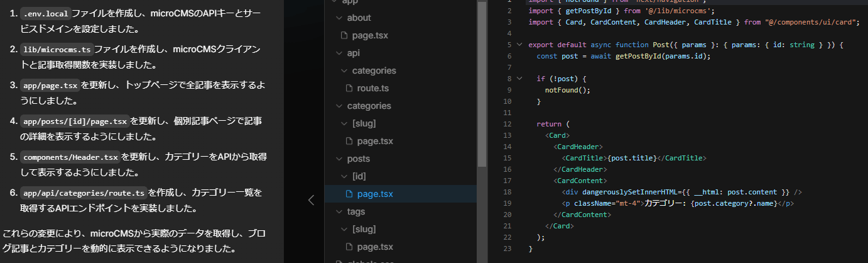Click the chat summary paragraph starting これらの変更により
Image resolution: width=868 pixels, height=263 pixels.
coord(134,240)
